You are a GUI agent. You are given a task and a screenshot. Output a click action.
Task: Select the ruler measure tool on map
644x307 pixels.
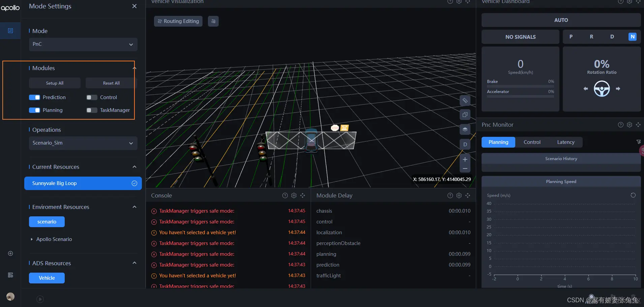[x=465, y=100]
